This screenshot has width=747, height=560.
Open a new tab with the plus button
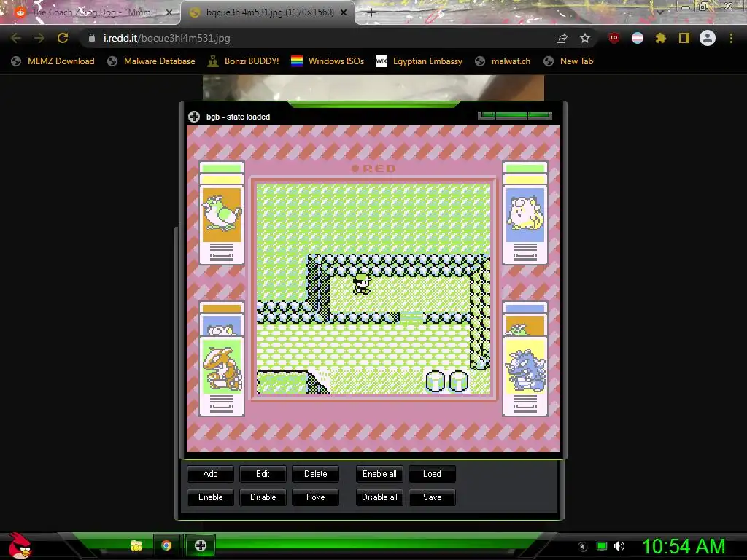(x=371, y=12)
